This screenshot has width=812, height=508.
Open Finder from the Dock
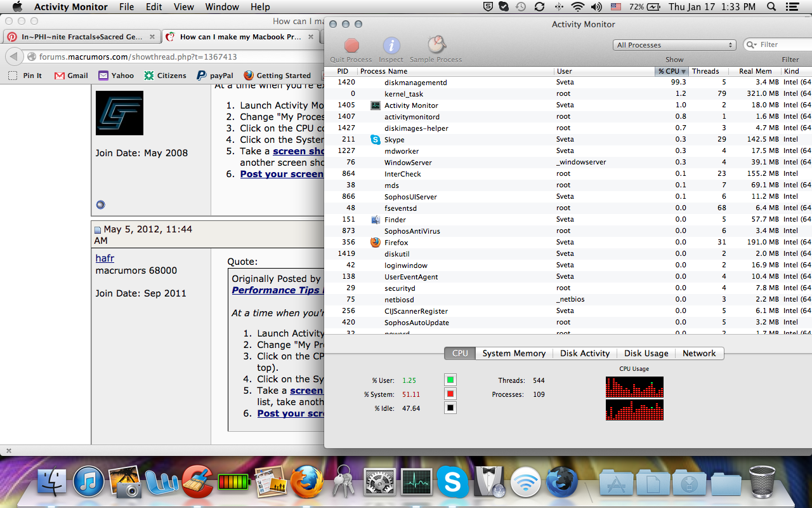53,483
